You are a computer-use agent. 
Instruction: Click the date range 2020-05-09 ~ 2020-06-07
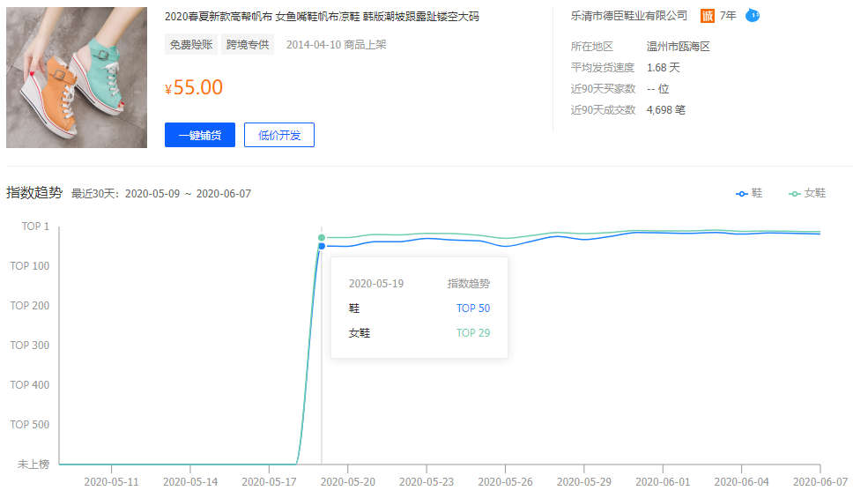coord(188,194)
